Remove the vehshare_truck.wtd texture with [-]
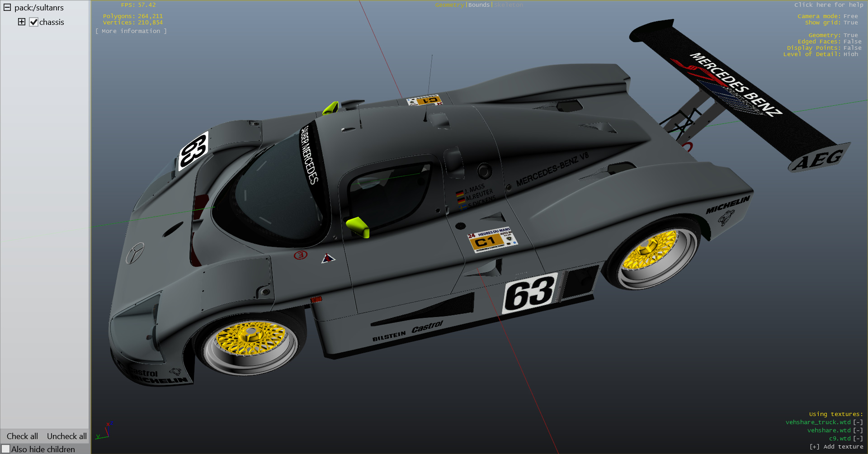The width and height of the screenshot is (868, 454). pos(858,422)
